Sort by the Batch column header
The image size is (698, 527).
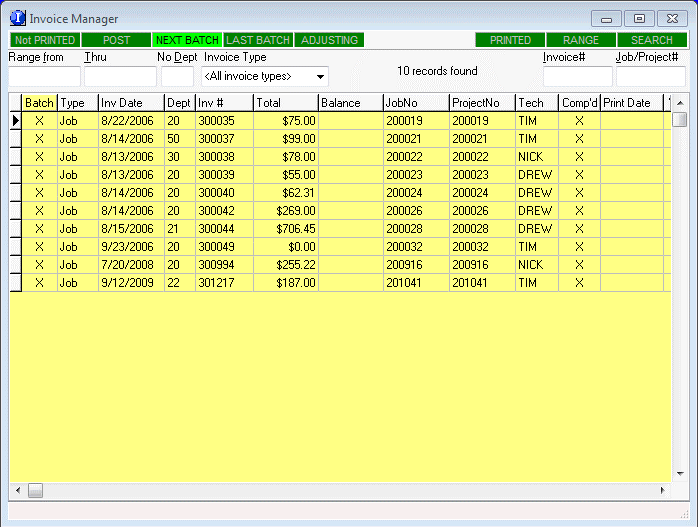coord(40,103)
